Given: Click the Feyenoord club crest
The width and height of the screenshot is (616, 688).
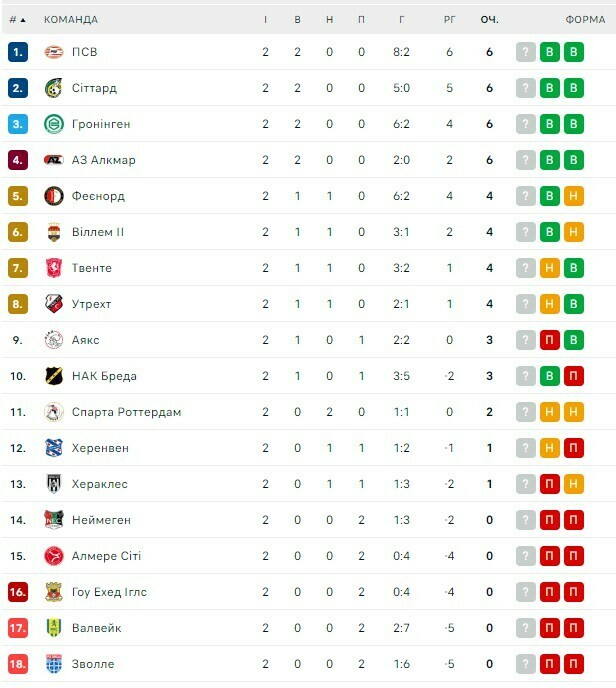Looking at the screenshot, I should click(x=54, y=196).
